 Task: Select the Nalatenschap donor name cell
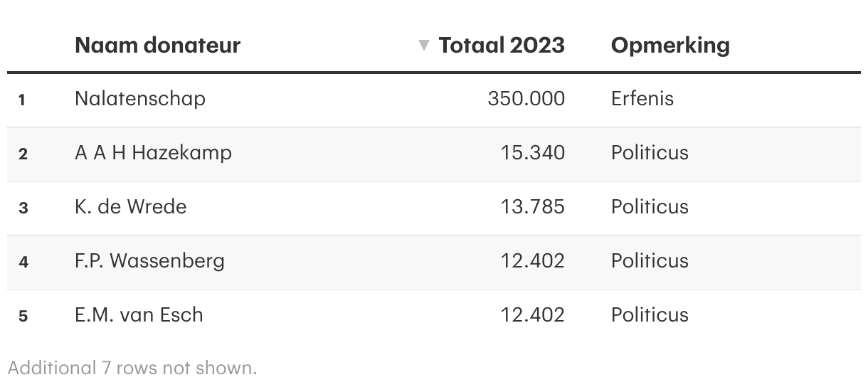point(139,99)
